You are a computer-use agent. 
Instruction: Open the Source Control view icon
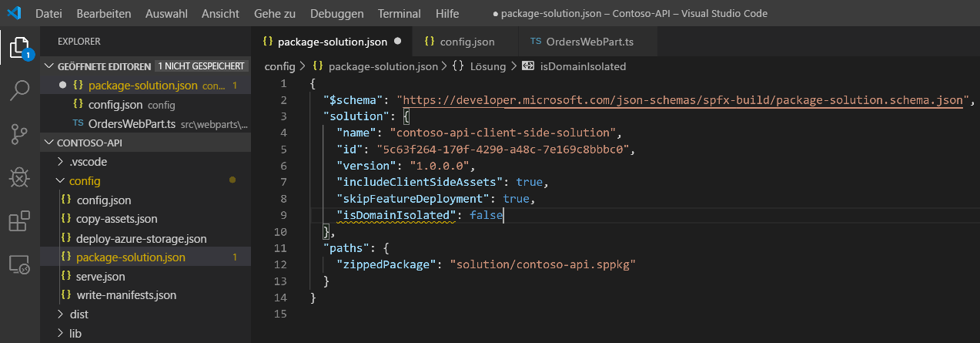19,134
